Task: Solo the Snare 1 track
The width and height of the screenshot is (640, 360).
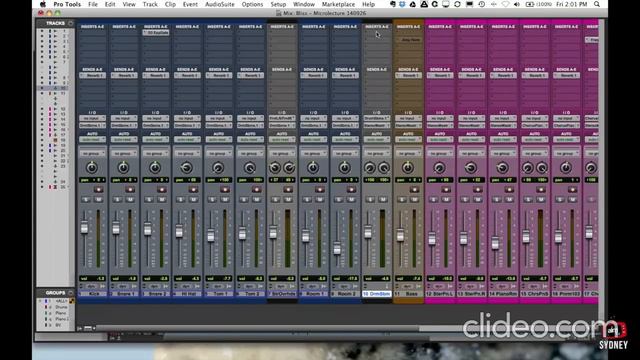Action: [117, 200]
